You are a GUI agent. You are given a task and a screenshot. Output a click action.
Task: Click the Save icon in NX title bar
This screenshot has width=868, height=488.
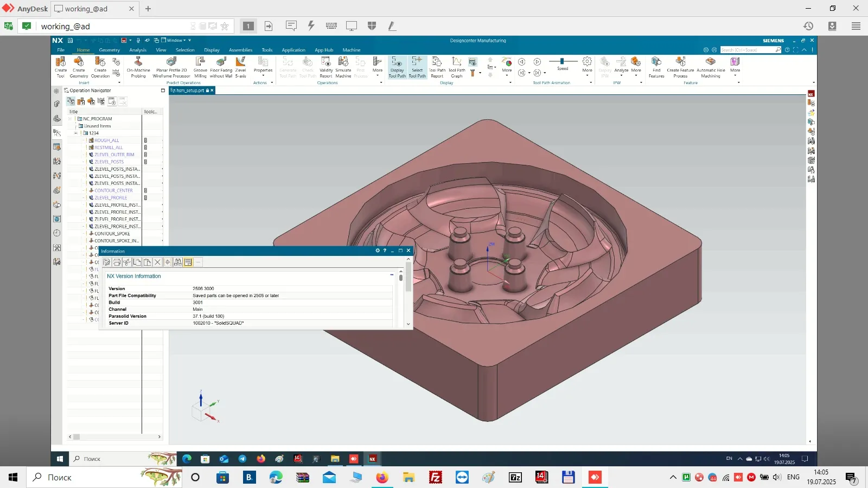click(71, 40)
